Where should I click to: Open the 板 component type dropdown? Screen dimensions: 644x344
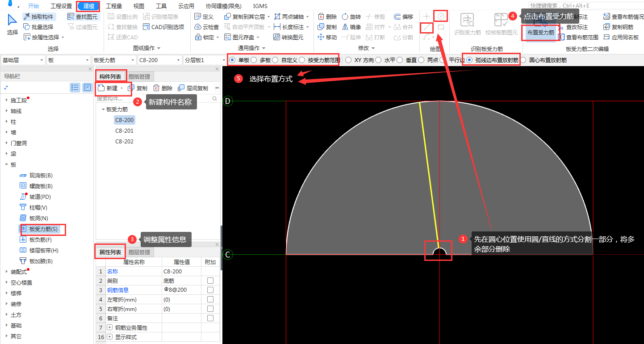68,60
